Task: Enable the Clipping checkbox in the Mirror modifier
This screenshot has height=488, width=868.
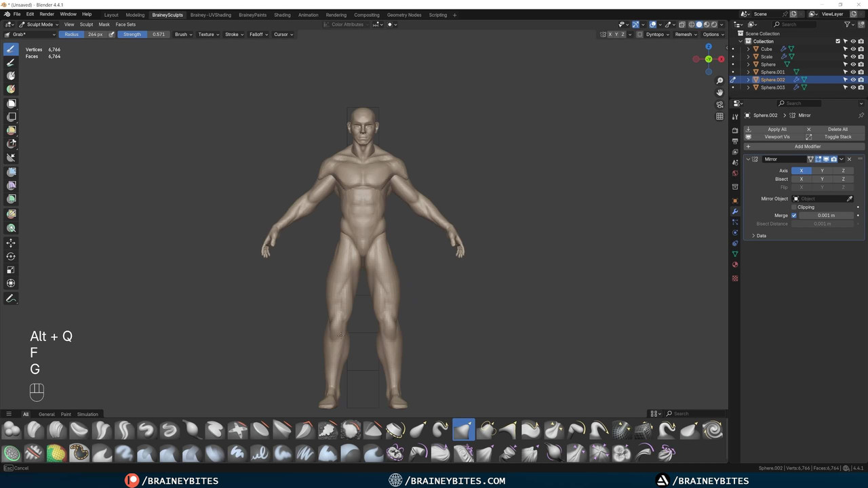Action: [x=794, y=207]
